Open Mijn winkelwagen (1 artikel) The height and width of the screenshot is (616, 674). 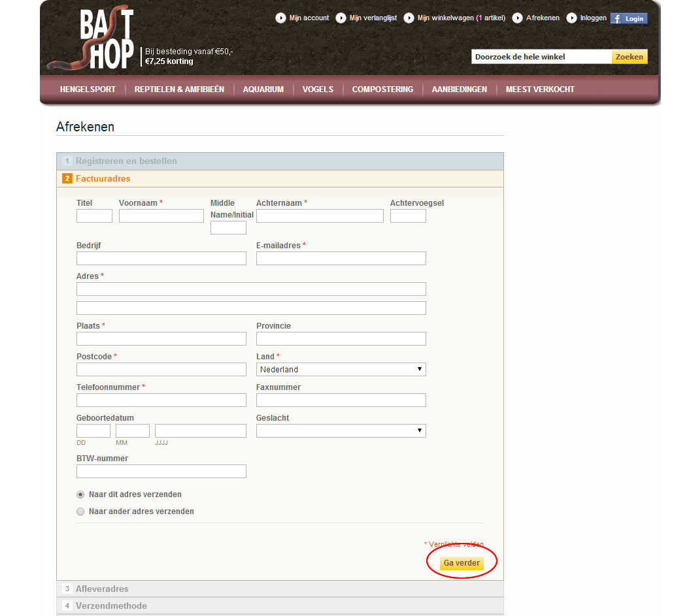[462, 18]
